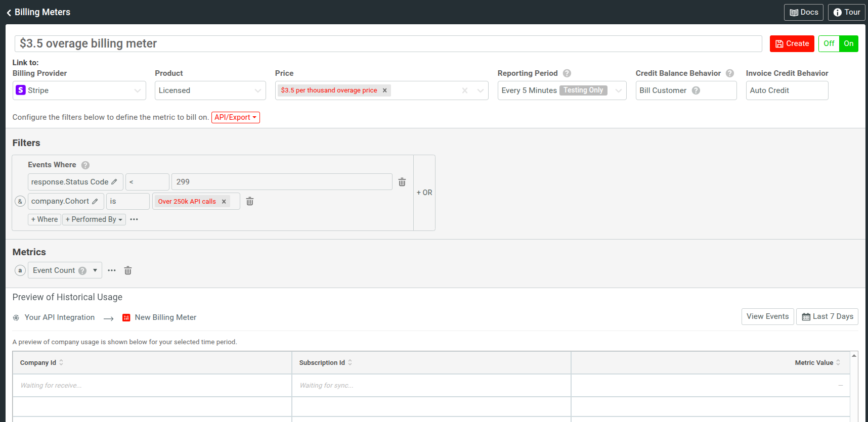This screenshot has height=422, width=868.
Task: Open the Bill Customer credit balance field
Action: (x=686, y=90)
